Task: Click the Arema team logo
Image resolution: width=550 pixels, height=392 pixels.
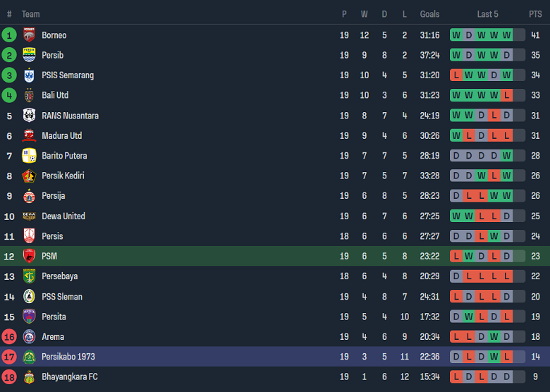Action: (29, 337)
